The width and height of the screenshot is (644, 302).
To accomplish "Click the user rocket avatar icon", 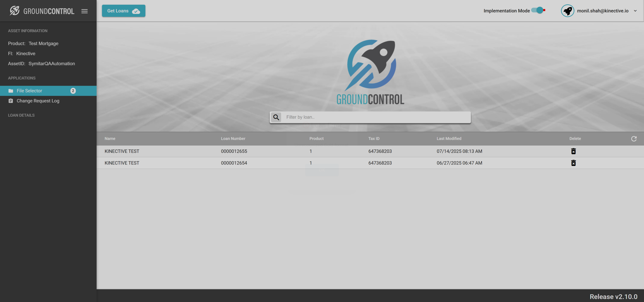I will pos(567,11).
